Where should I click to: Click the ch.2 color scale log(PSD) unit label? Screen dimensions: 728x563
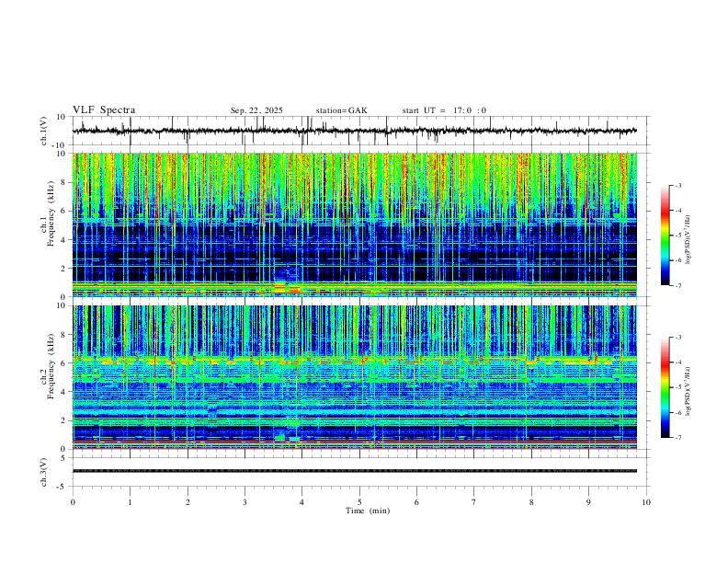(688, 392)
